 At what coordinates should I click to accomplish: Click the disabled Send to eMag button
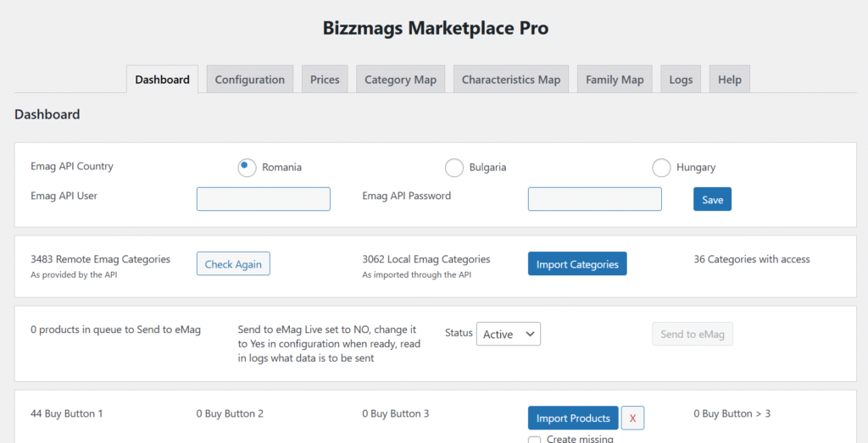pos(693,334)
